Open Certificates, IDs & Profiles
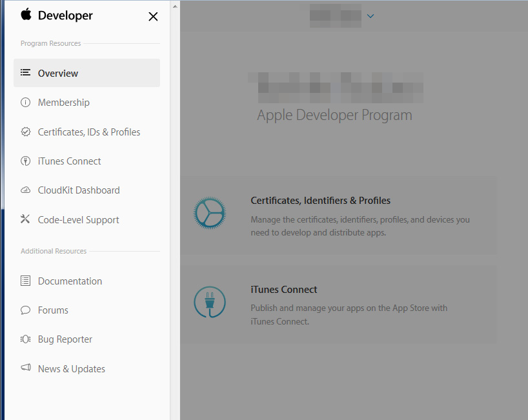528x420 pixels. point(89,132)
